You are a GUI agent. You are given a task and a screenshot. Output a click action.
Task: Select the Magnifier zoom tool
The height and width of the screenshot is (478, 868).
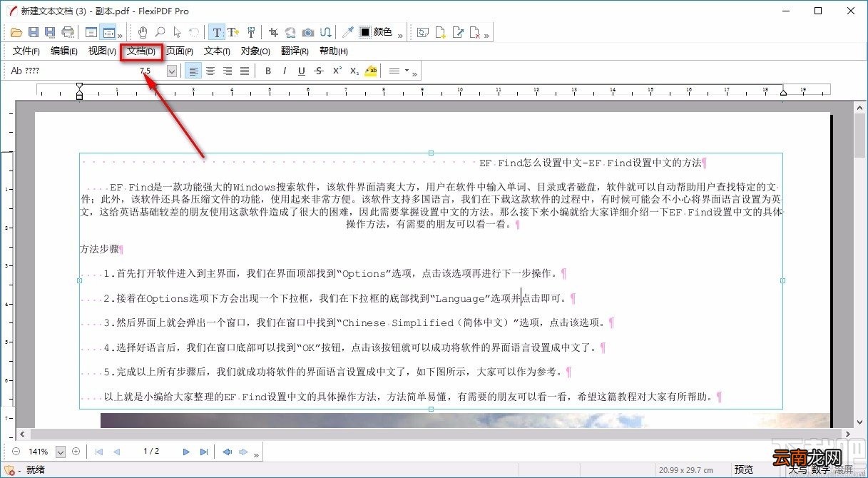click(160, 32)
